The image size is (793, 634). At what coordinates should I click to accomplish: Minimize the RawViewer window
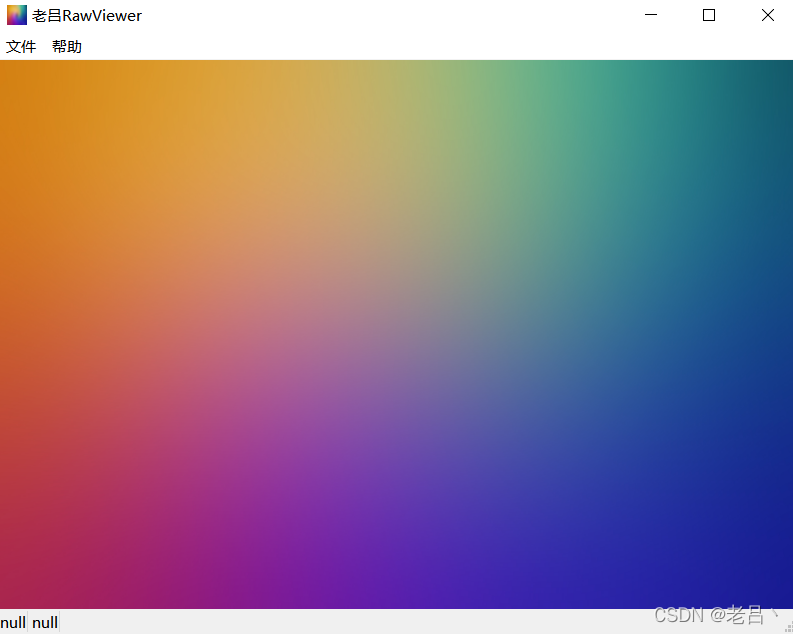point(651,15)
